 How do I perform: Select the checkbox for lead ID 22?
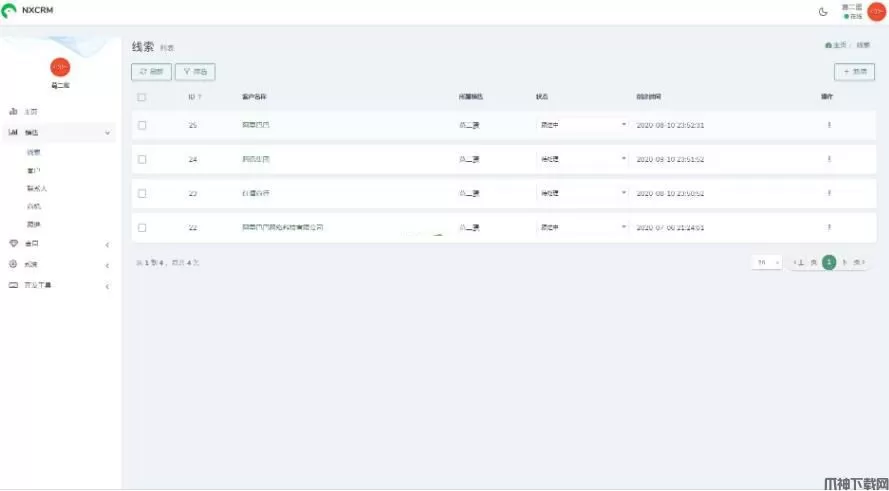pyautogui.click(x=142, y=227)
